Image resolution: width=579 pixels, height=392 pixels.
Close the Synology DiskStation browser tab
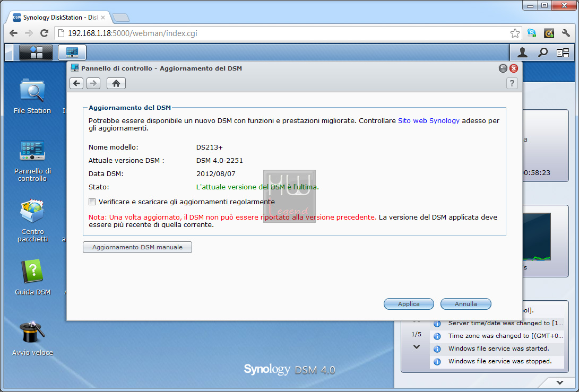(x=103, y=18)
